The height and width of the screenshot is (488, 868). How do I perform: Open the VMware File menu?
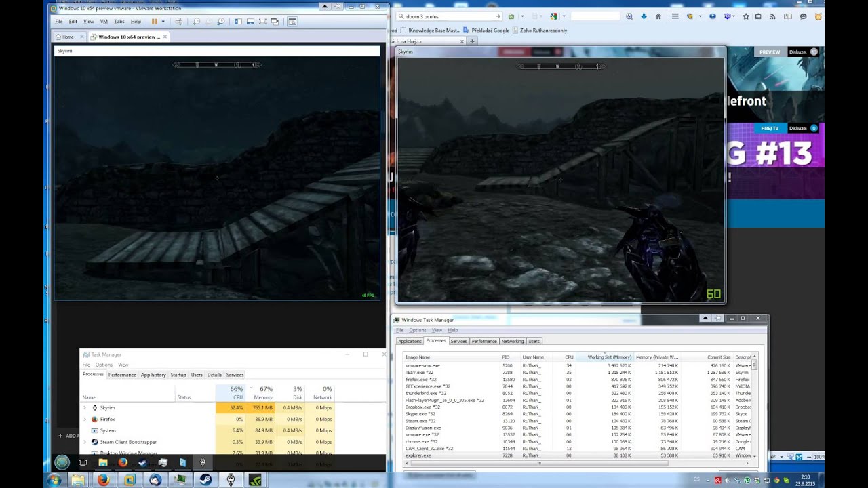(59, 22)
